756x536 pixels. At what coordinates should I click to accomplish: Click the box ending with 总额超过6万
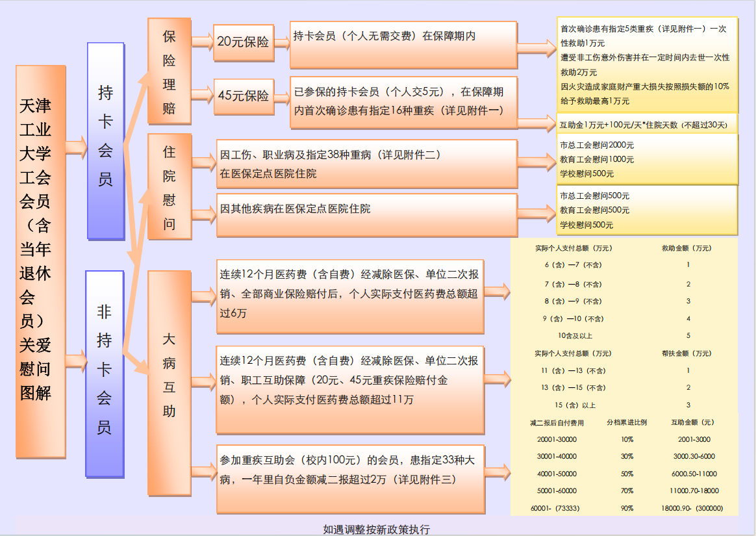pos(350,297)
